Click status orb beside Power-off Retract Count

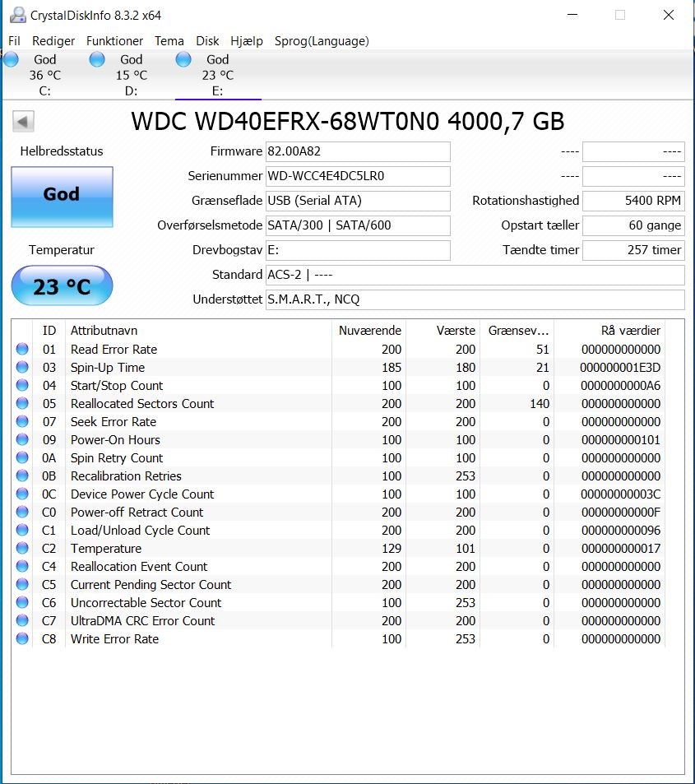22,512
